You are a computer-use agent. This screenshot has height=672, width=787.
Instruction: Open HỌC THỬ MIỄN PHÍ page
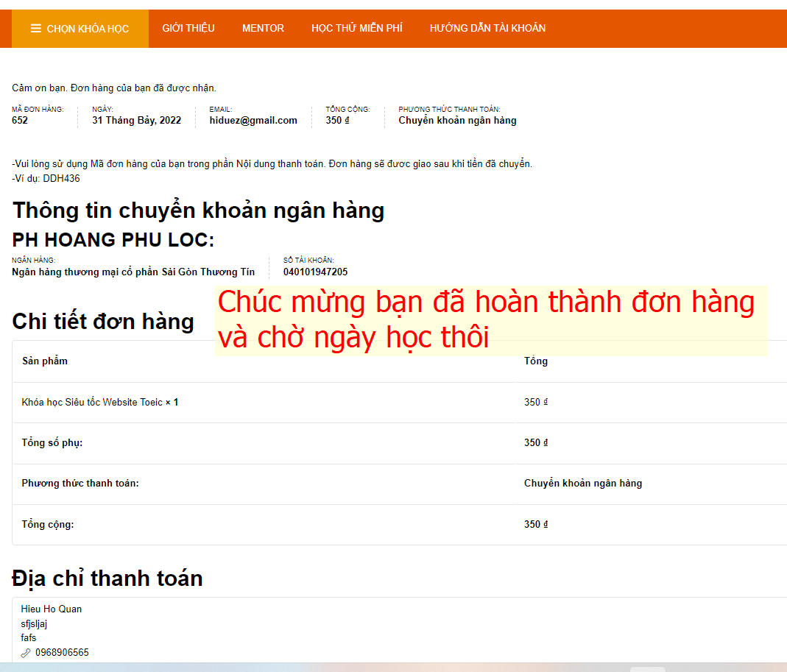pyautogui.click(x=357, y=28)
